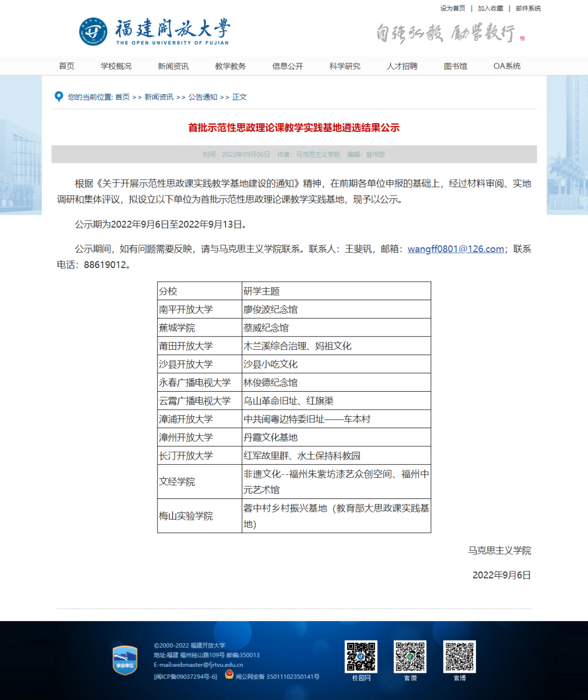
Task: Click 首页 in the breadcrumb trail
Action: (122, 97)
